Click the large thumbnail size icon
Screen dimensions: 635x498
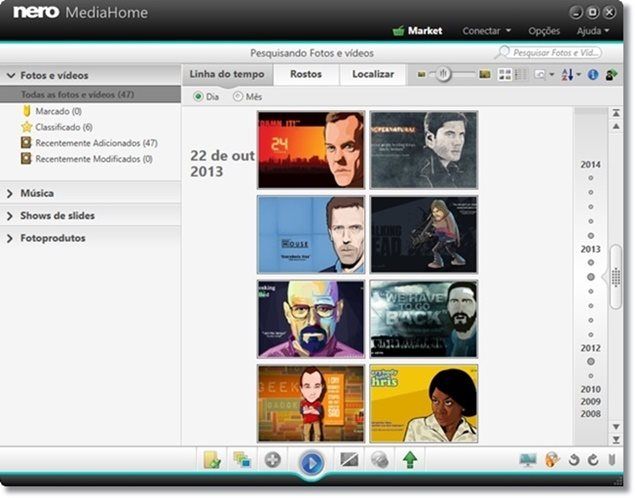click(x=485, y=74)
